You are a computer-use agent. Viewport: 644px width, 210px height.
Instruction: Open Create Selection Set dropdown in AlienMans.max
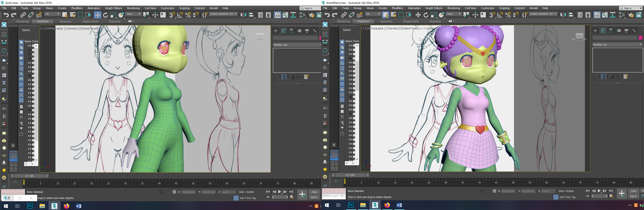(x=543, y=14)
